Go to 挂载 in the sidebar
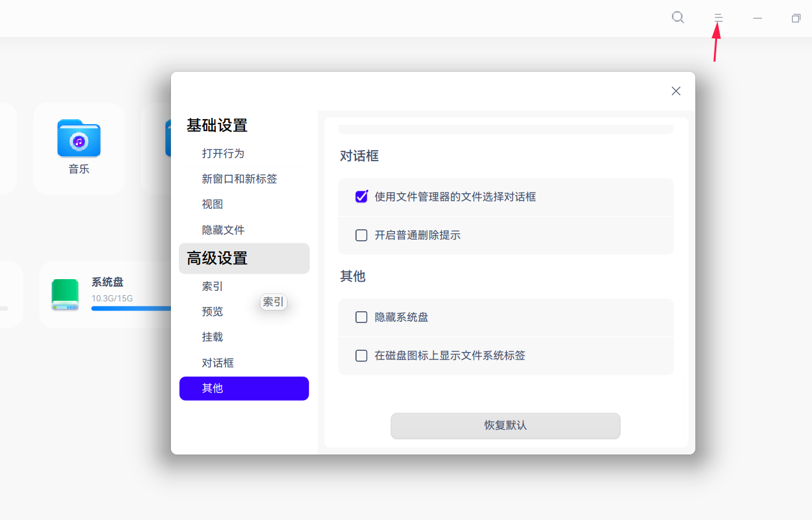 pyautogui.click(x=244, y=337)
